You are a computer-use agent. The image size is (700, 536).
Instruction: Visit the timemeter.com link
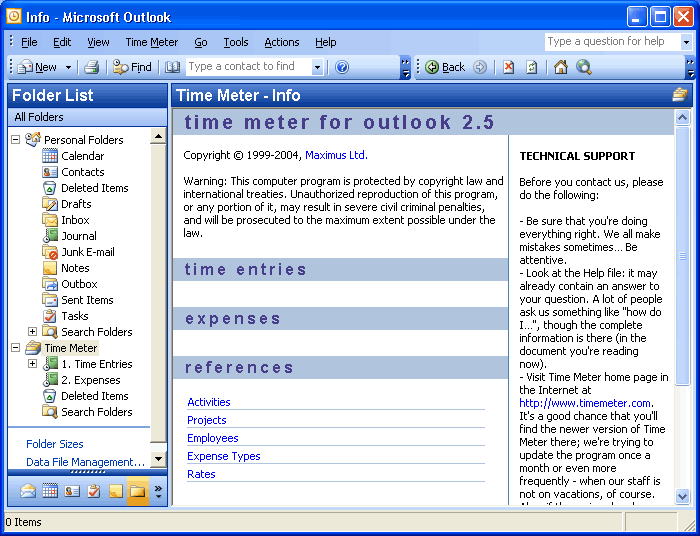585,403
